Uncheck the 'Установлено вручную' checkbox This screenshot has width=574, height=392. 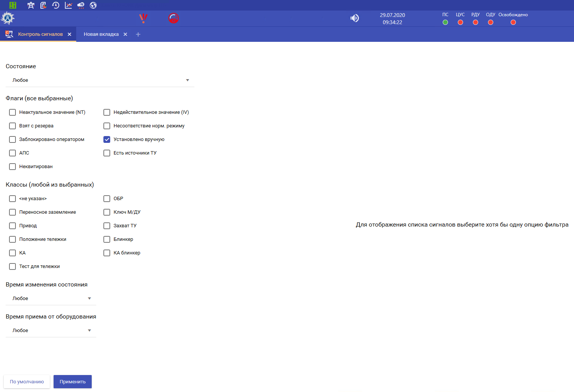[x=107, y=139]
